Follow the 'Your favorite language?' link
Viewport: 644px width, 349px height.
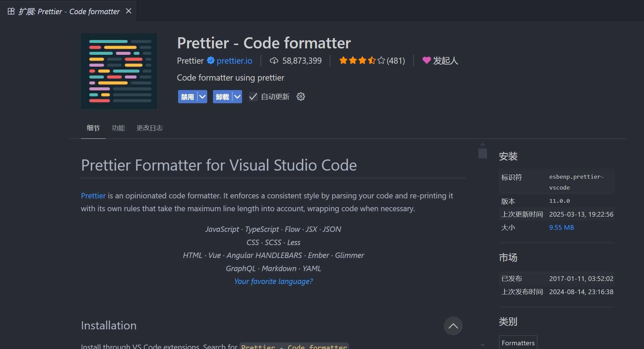[x=273, y=281]
